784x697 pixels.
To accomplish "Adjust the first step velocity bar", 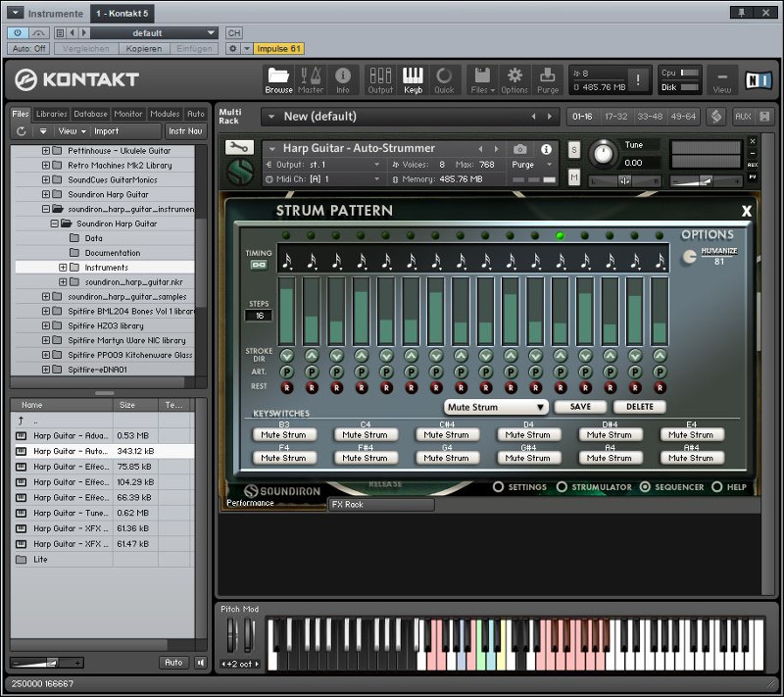I will tap(286, 311).
